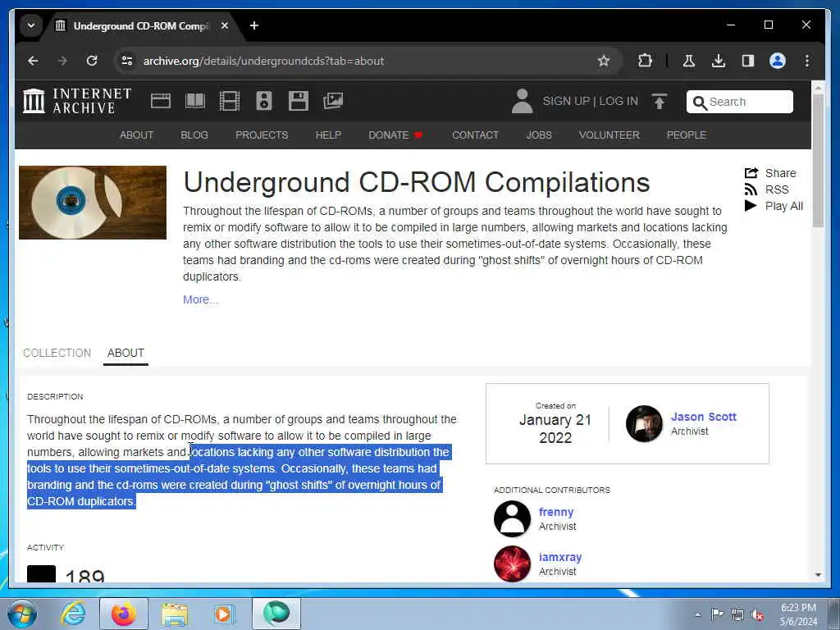Open a new tab with plus button
Viewport: 840px width, 630px height.
click(254, 25)
